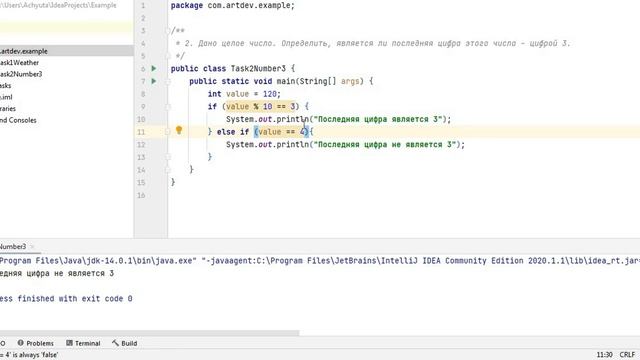This screenshot has width=640, height=360.
Task: Click the condition 'value % 10 == 3'
Action: coord(260,107)
